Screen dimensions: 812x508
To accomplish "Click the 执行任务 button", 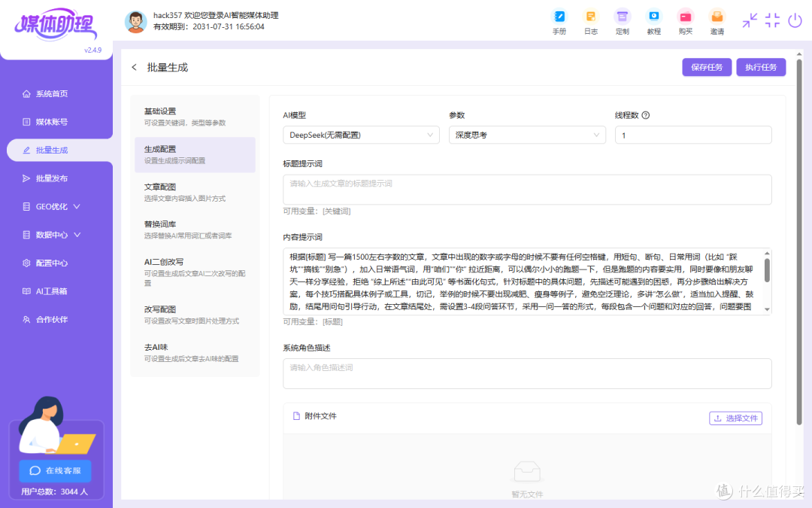I will coord(761,68).
